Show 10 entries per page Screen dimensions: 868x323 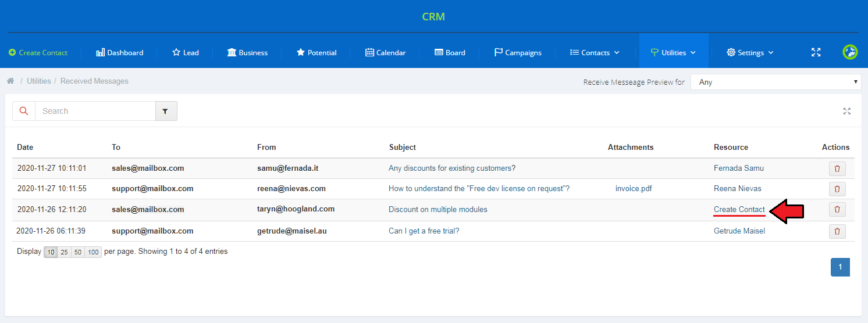click(51, 252)
